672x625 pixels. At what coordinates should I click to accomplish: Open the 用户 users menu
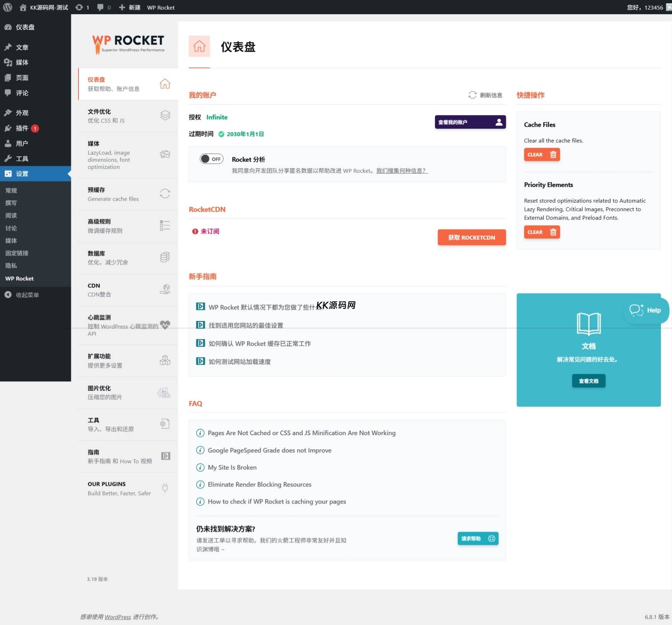click(35, 144)
